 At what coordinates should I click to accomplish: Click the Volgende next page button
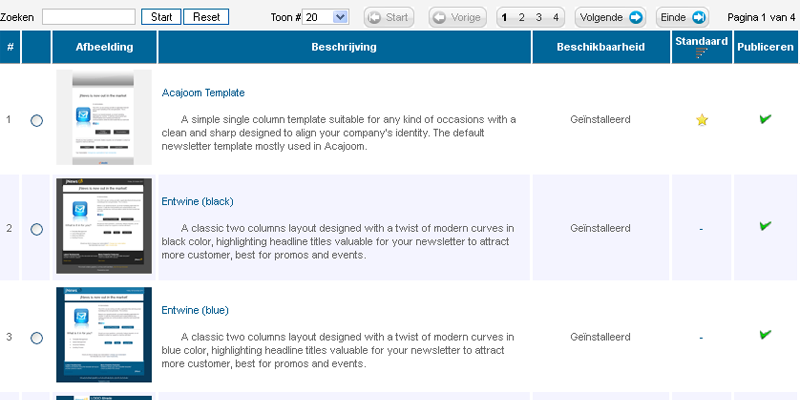611,17
